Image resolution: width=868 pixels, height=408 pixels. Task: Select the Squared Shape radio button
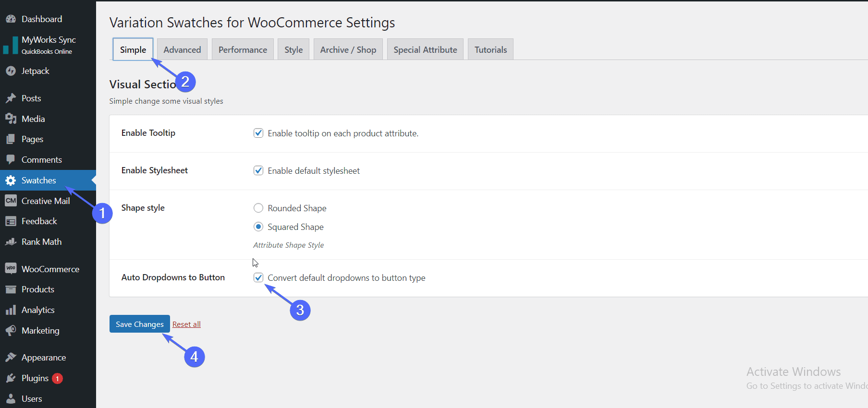pyautogui.click(x=258, y=227)
